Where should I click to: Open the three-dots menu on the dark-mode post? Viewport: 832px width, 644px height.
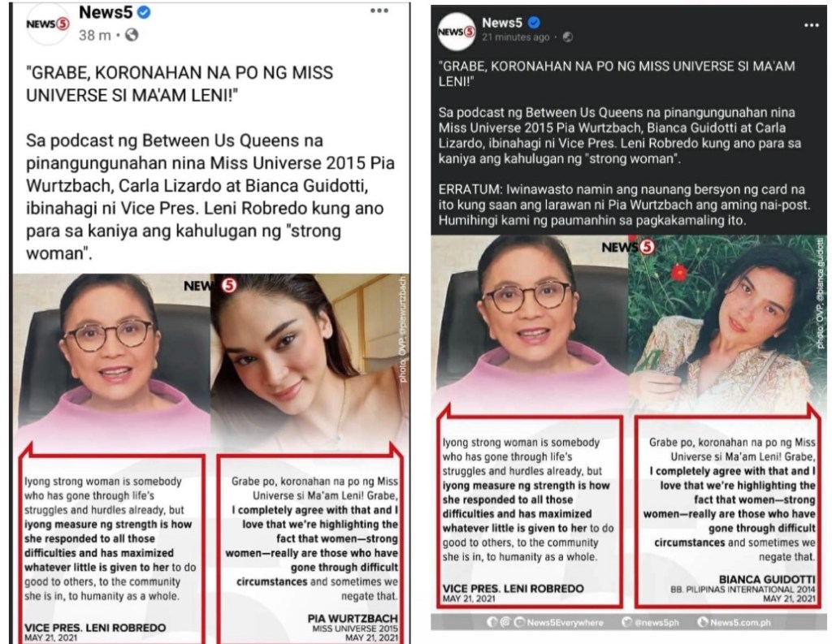[812, 25]
